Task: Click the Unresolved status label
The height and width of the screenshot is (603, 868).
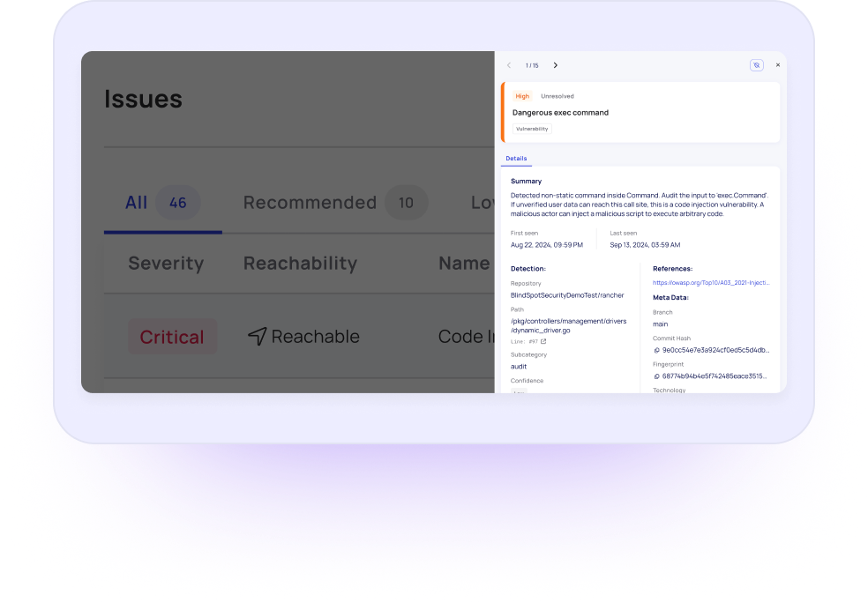Action: coord(557,96)
